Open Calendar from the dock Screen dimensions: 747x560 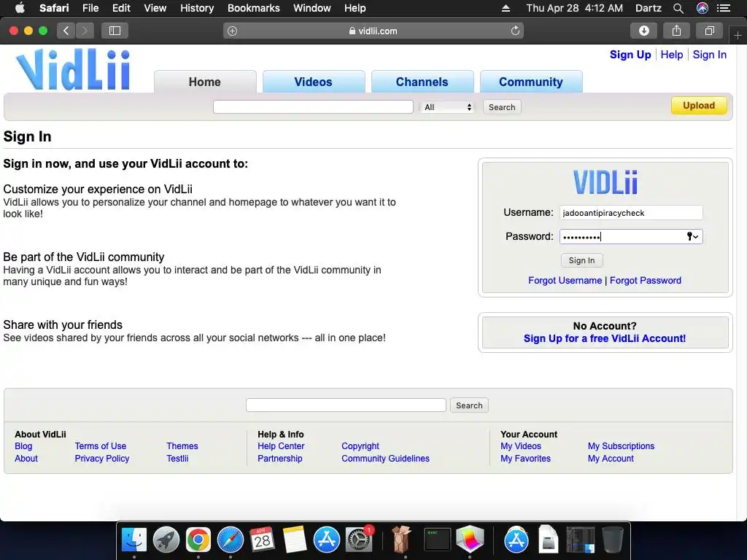point(262,540)
